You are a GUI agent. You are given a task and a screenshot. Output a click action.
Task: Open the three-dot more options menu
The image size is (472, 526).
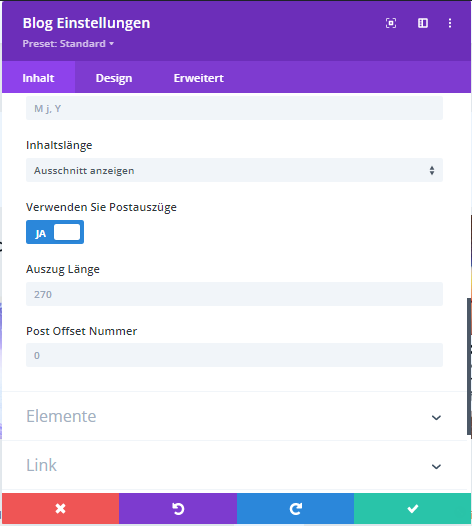(x=450, y=23)
